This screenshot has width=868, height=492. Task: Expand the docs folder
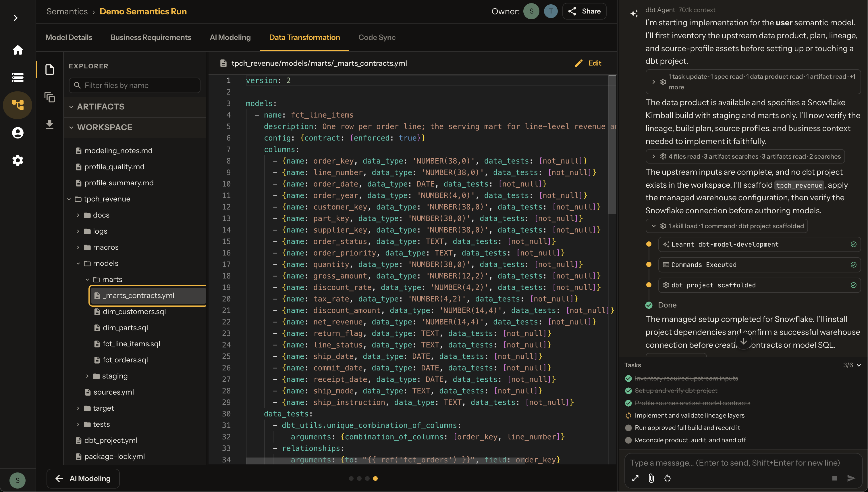pos(78,215)
